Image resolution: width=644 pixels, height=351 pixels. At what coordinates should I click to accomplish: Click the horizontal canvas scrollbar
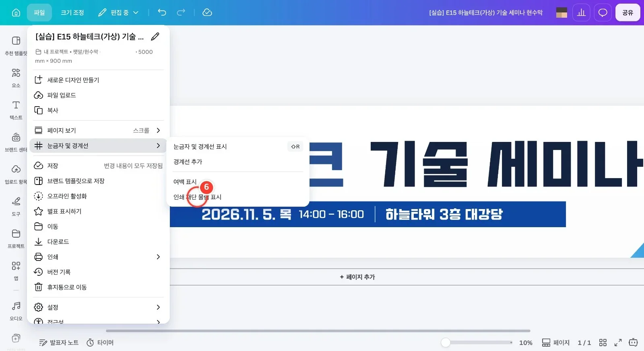click(x=318, y=331)
